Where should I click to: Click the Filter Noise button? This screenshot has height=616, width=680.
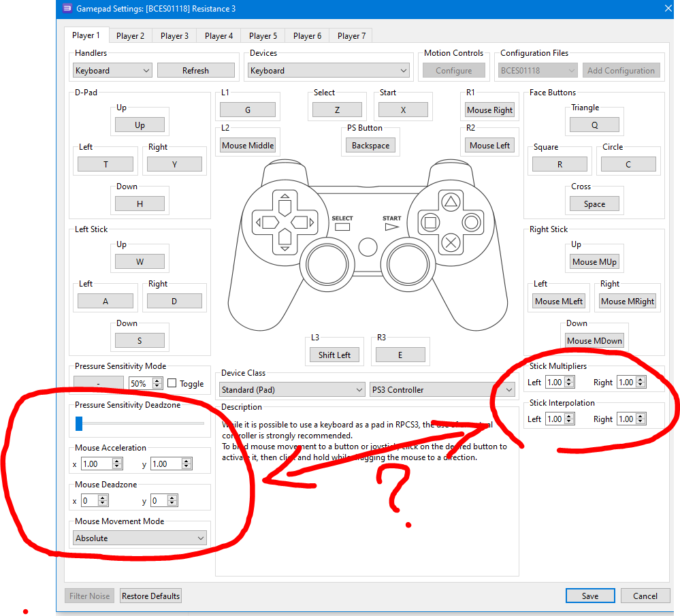tap(89, 596)
